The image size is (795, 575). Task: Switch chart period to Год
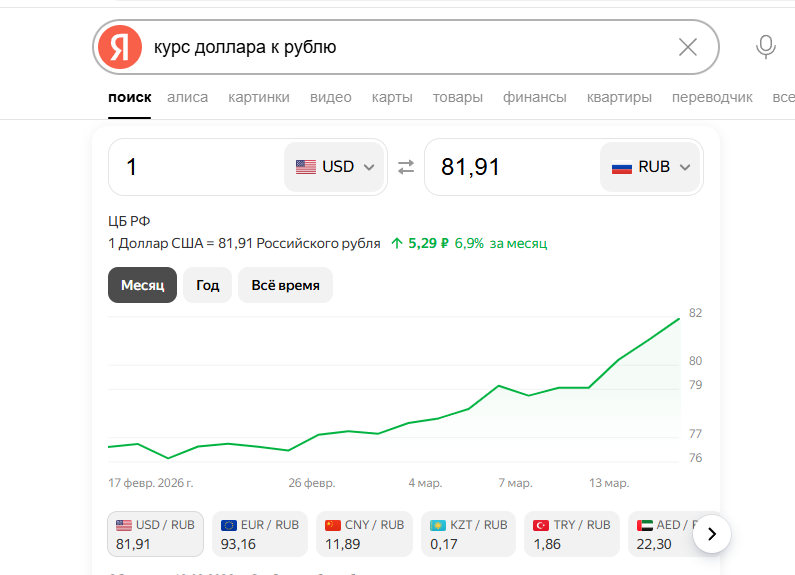(207, 285)
